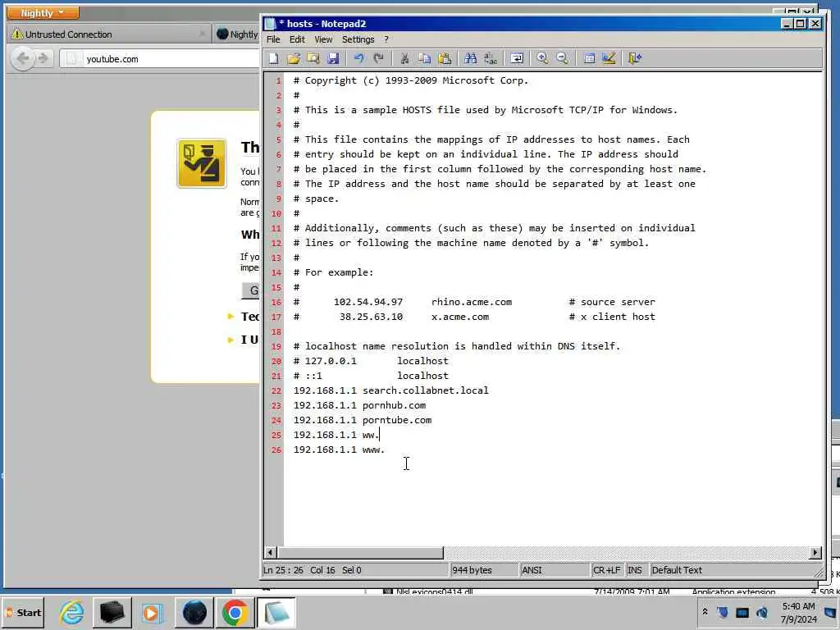Open the ? help menu
Image resolution: width=840 pixels, height=630 pixels.
[x=386, y=39]
